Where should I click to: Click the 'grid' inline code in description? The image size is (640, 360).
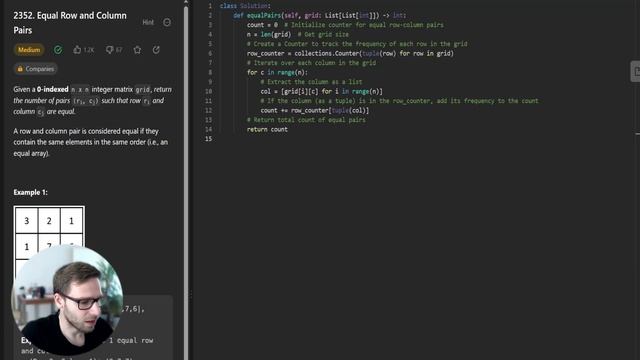tap(142, 89)
